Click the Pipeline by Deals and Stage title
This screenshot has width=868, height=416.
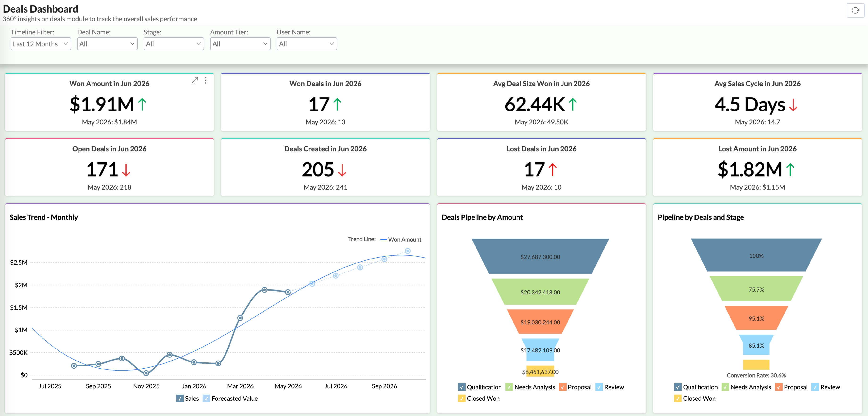coord(701,217)
